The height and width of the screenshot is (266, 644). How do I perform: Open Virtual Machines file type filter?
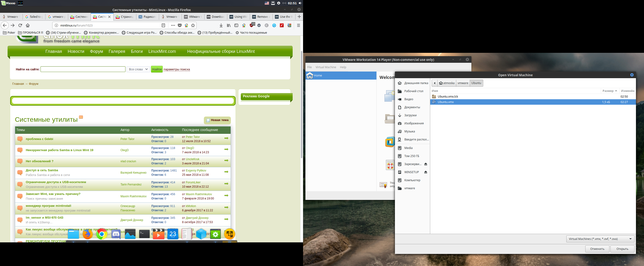coord(600,239)
